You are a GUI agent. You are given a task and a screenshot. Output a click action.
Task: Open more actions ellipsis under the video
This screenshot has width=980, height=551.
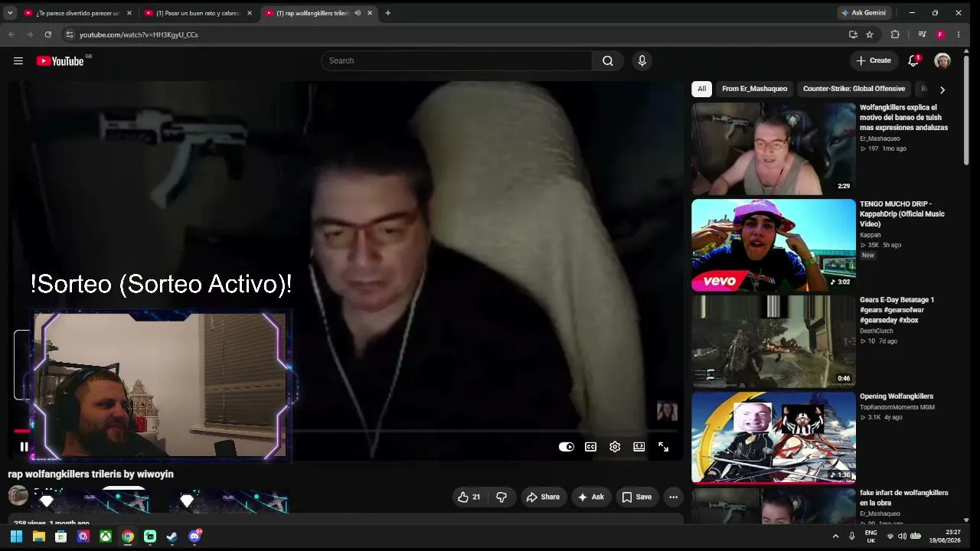pyautogui.click(x=673, y=497)
